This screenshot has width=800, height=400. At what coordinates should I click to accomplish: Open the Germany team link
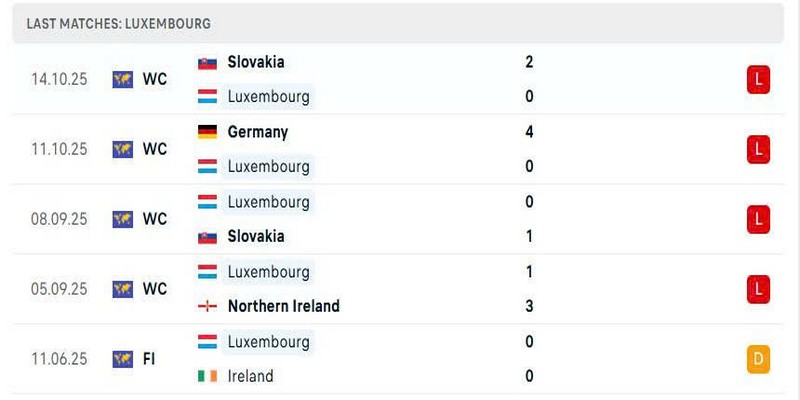point(258,132)
